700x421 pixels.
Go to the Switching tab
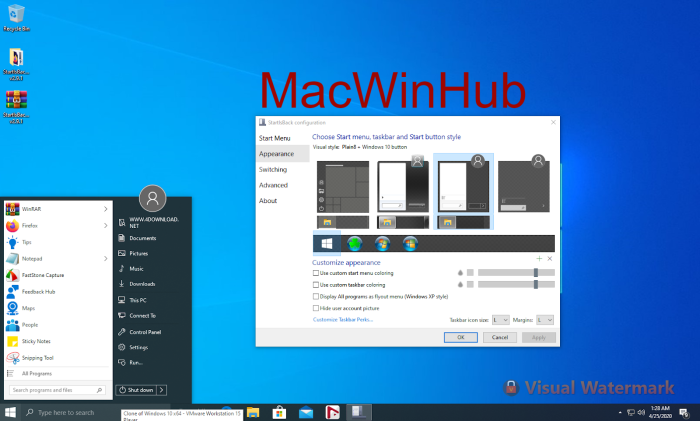[273, 170]
